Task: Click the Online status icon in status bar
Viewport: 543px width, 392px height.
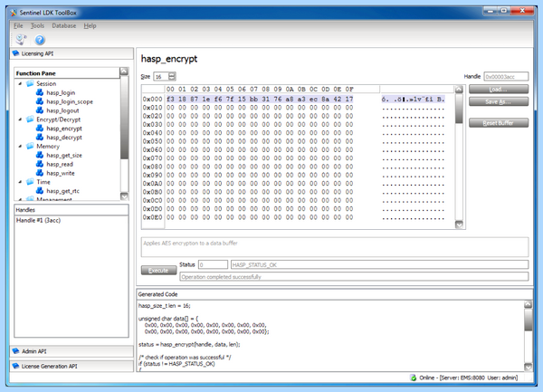Action: (414, 378)
